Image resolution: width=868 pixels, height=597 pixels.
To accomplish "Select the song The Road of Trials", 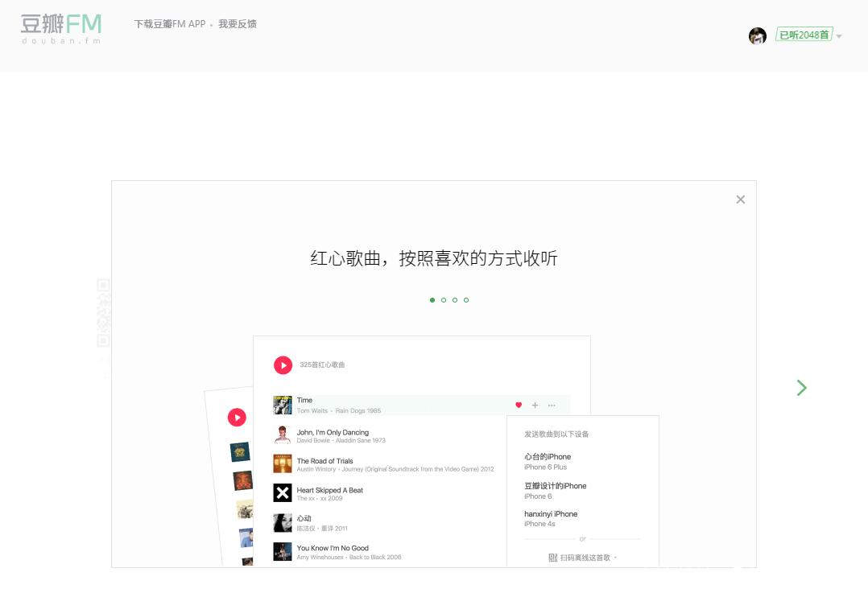I will pyautogui.click(x=325, y=461).
